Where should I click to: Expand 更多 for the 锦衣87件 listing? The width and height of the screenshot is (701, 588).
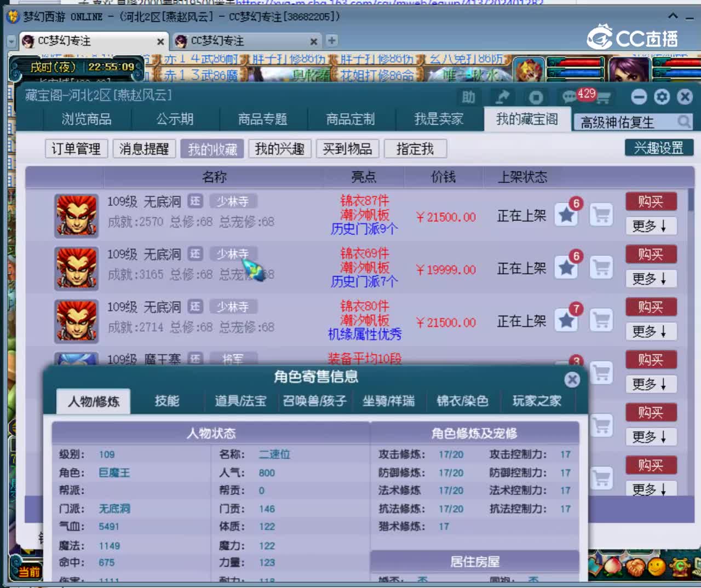[651, 226]
